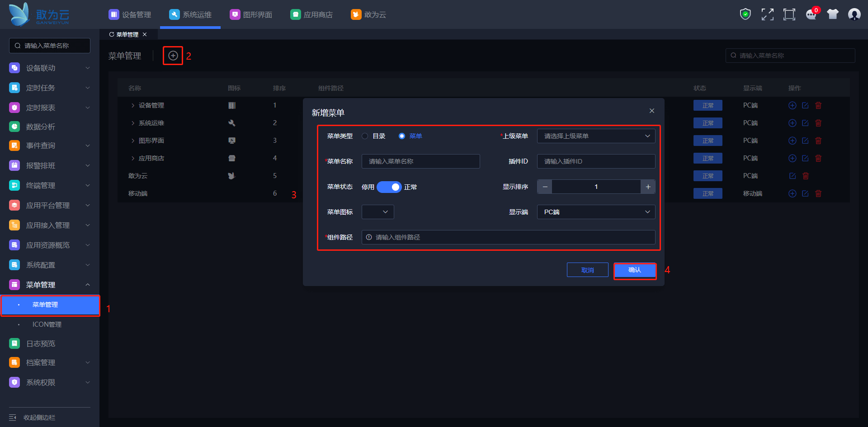This screenshot has height=427, width=868.
Task: Toggle the 菜单状态 switch
Action: tap(389, 187)
